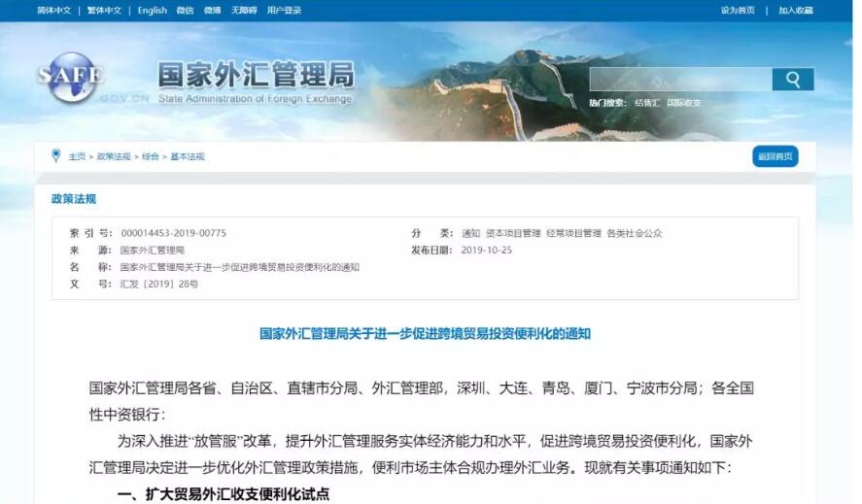Click the SAFE globe logo
This screenshot has height=504, width=862.
(70, 77)
